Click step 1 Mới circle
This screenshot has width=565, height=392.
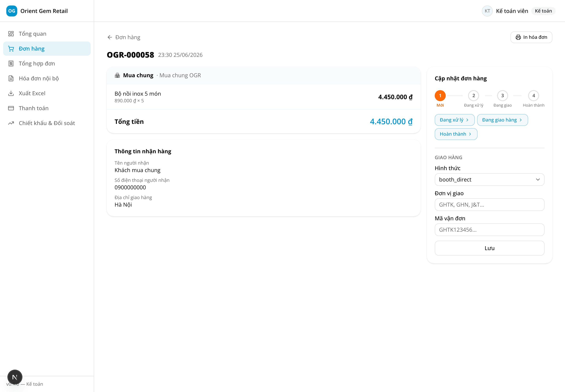[440, 95]
